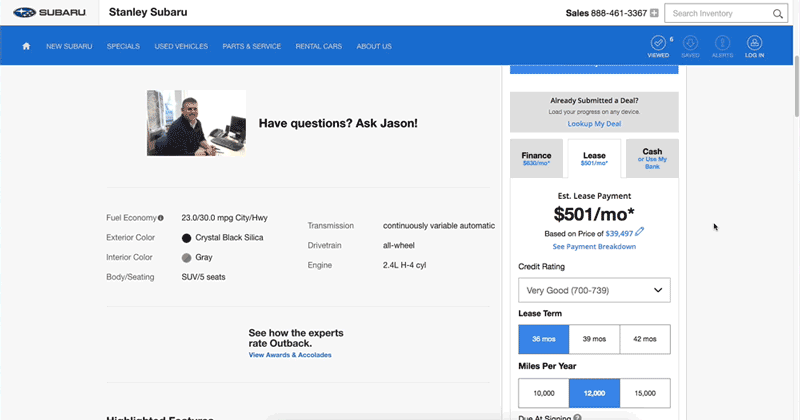Click the Crystal Black Silica color swatch
This screenshot has width=800, height=420.
point(186,238)
